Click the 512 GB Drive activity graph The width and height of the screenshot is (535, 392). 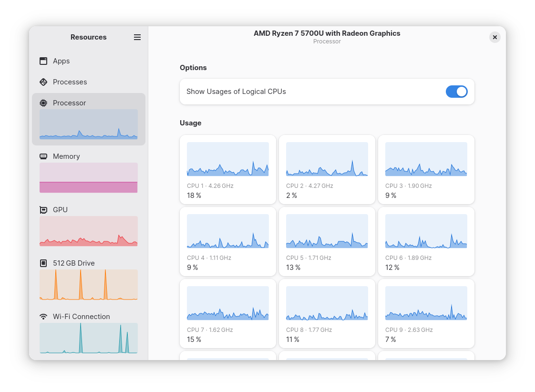[x=89, y=285]
